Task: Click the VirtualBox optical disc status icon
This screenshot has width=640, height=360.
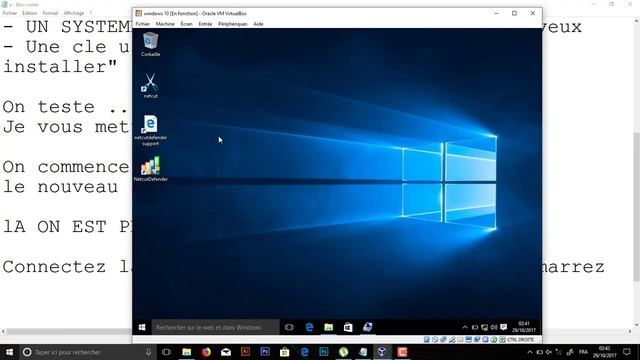Action: point(435,340)
